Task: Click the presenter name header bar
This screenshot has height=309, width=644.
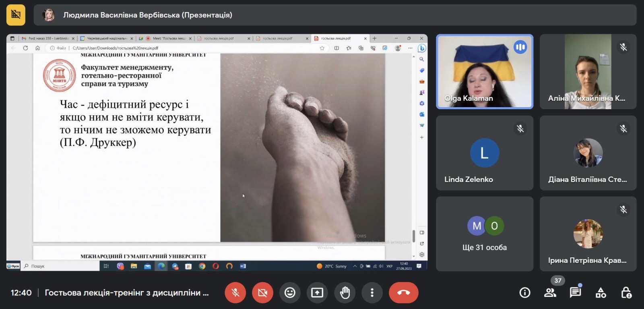Action: click(x=334, y=15)
